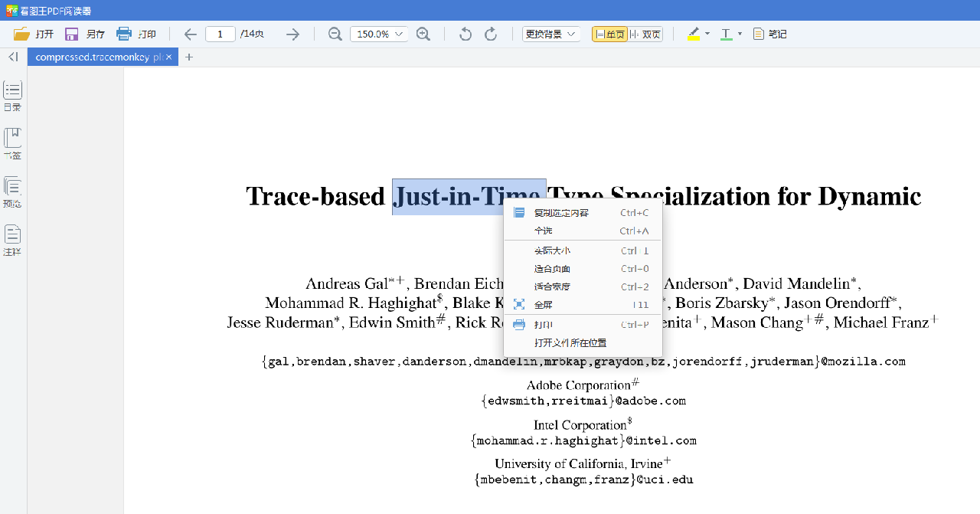This screenshot has width=980, height=514.
Task: Click the Save As floppy disk icon
Action: (72, 34)
